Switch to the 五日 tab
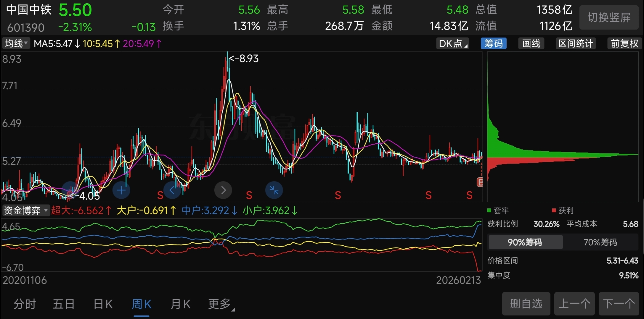 64,304
